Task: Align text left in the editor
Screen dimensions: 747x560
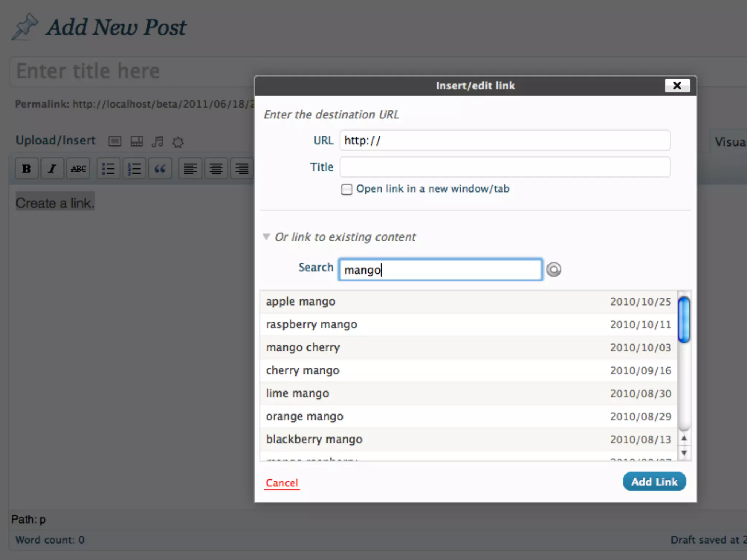Action: click(x=190, y=169)
